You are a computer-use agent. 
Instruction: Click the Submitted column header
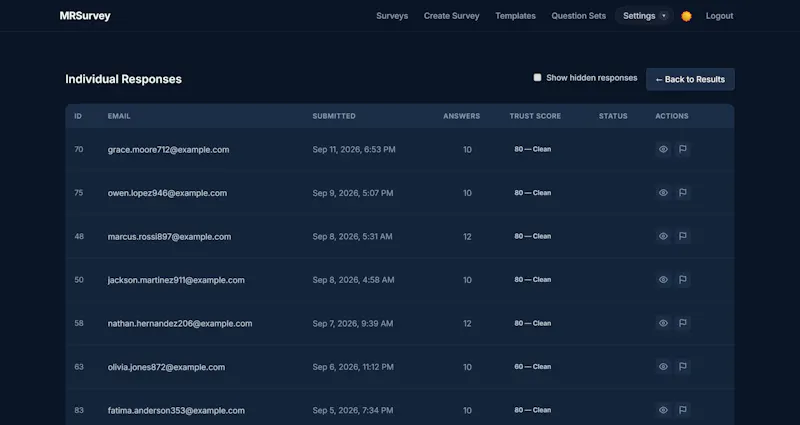(334, 116)
